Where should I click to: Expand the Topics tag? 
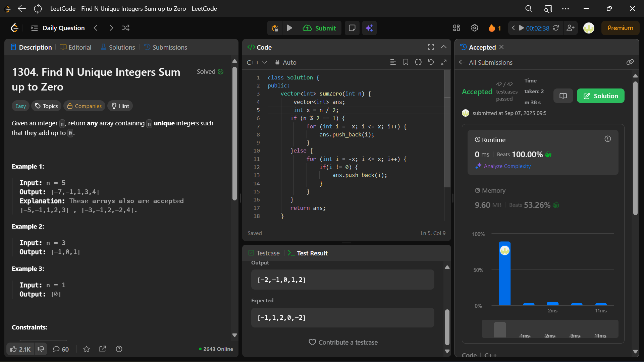point(47,106)
